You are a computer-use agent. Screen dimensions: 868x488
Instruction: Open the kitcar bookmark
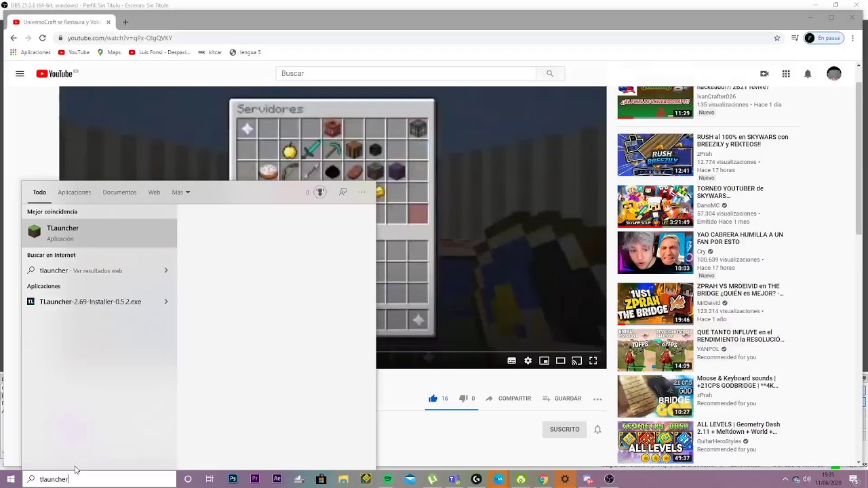(x=210, y=52)
